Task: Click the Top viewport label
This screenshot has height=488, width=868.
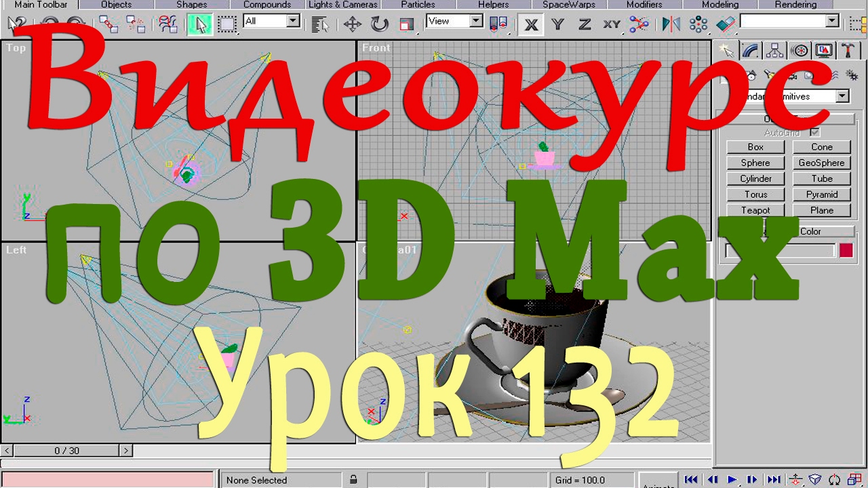Action: pyautogui.click(x=16, y=47)
